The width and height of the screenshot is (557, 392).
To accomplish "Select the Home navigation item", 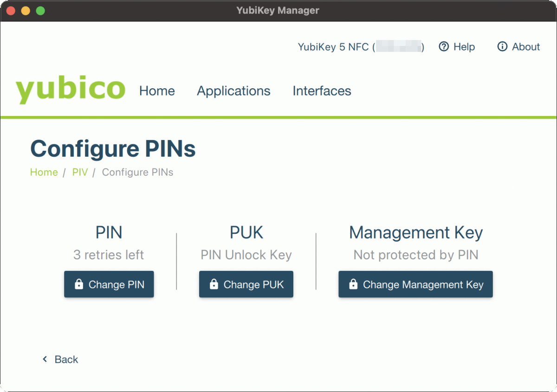I will 156,91.
